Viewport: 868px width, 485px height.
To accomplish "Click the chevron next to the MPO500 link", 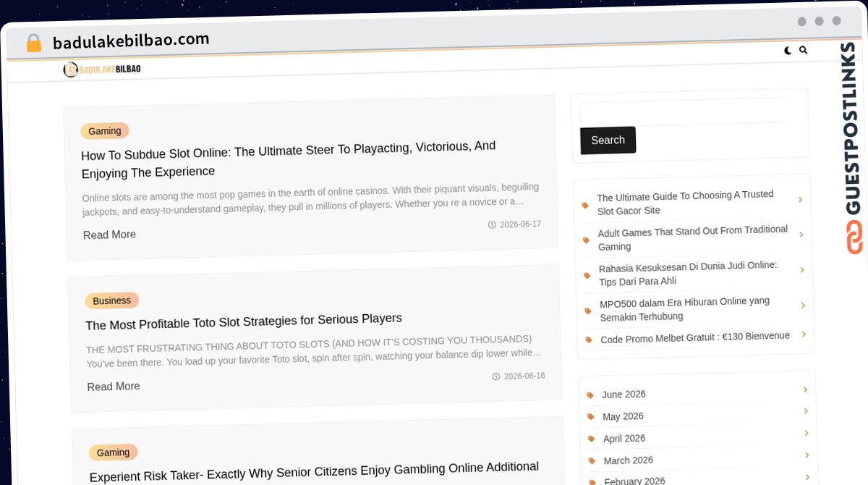I will pyautogui.click(x=803, y=305).
